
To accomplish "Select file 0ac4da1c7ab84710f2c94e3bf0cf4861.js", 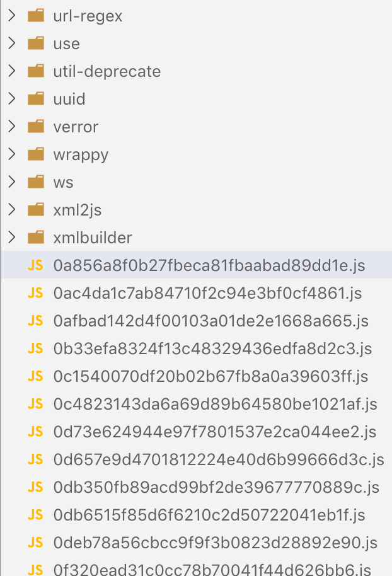I will click(197, 293).
